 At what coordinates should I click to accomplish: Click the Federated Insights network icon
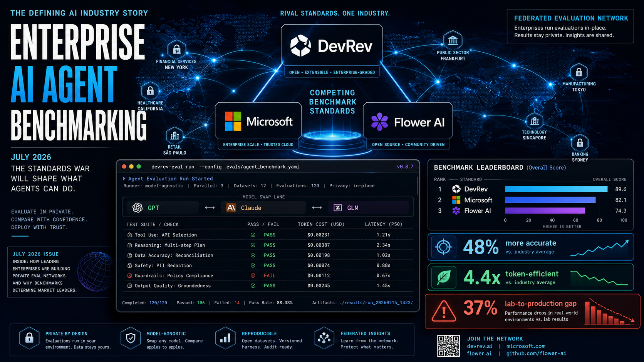click(x=324, y=338)
